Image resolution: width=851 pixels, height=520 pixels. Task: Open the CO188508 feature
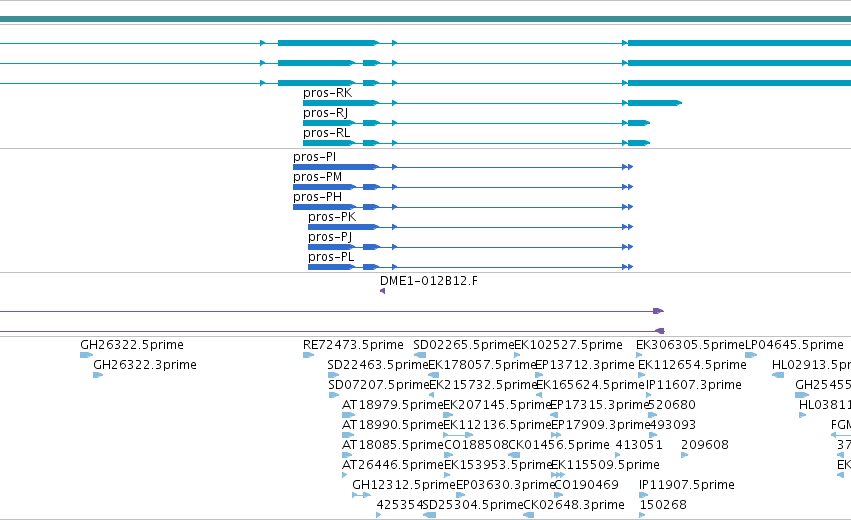click(448, 455)
